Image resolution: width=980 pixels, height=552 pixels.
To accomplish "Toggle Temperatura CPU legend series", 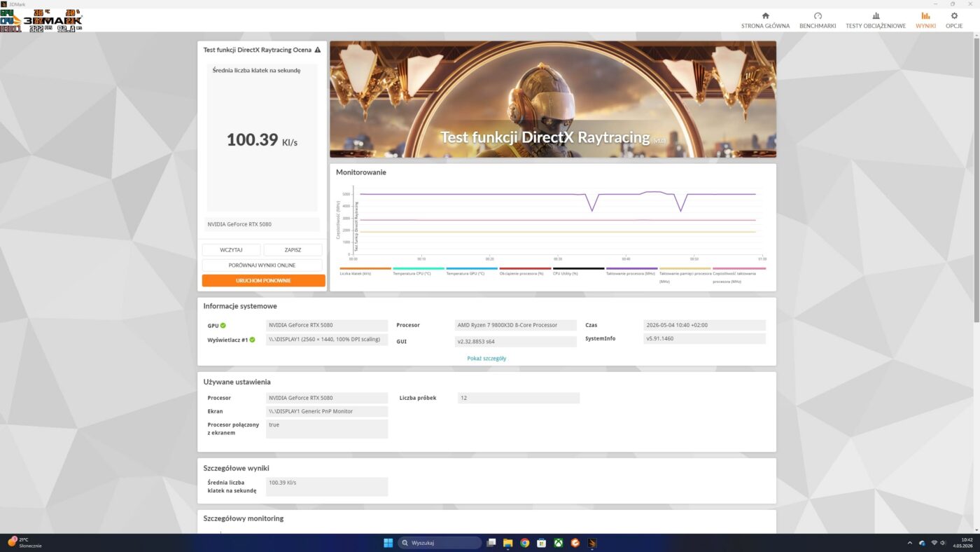I will coord(419,268).
